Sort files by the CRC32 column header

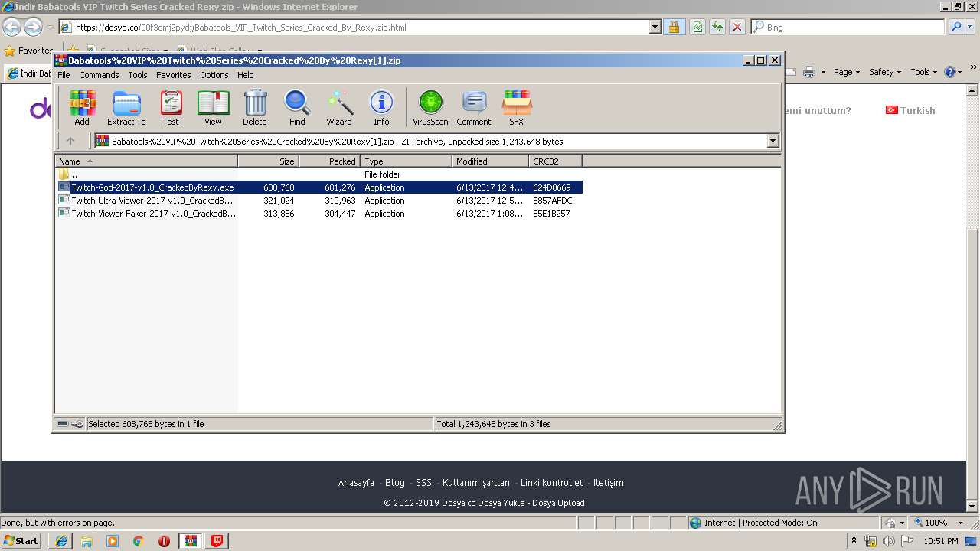point(555,161)
